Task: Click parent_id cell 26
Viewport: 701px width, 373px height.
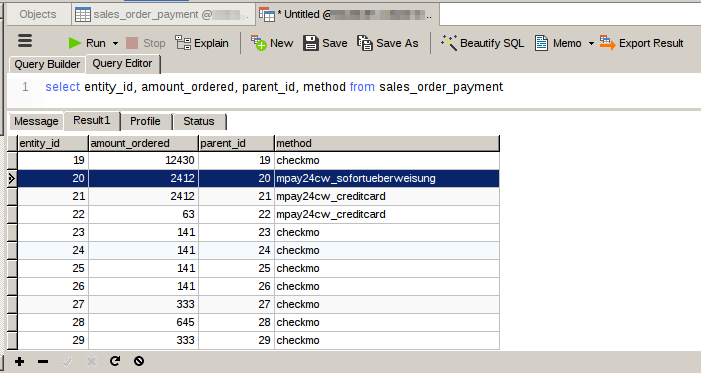Action: (236, 286)
